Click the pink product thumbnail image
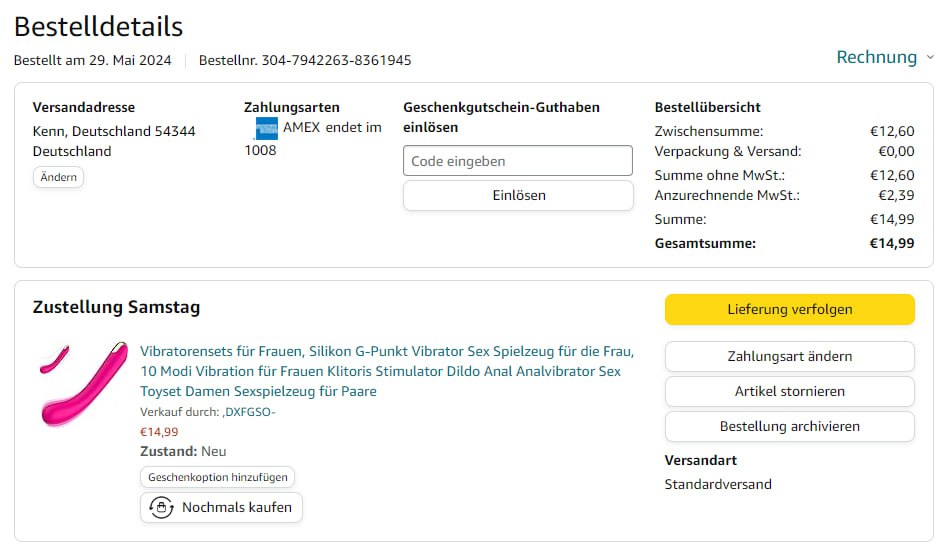The height and width of the screenshot is (557, 952). (x=84, y=382)
